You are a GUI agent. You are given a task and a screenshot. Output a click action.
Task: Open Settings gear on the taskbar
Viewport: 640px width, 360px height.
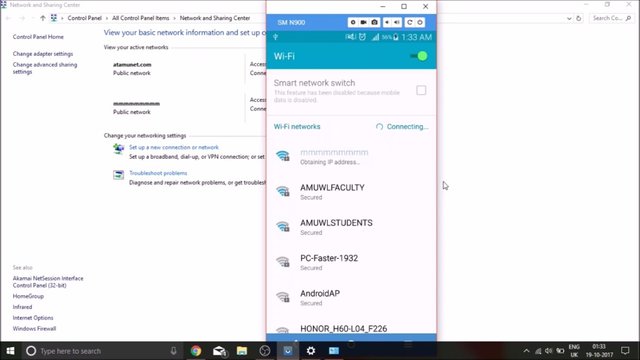click(x=311, y=351)
